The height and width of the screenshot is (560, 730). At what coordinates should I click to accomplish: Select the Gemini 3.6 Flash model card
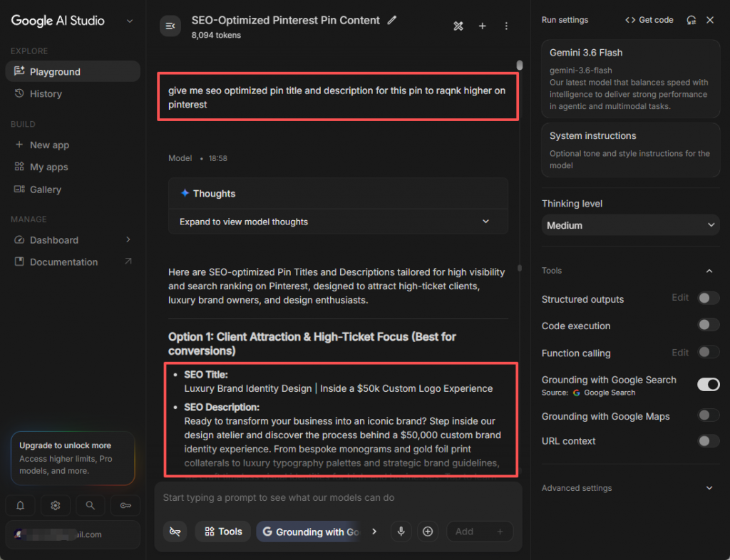631,78
